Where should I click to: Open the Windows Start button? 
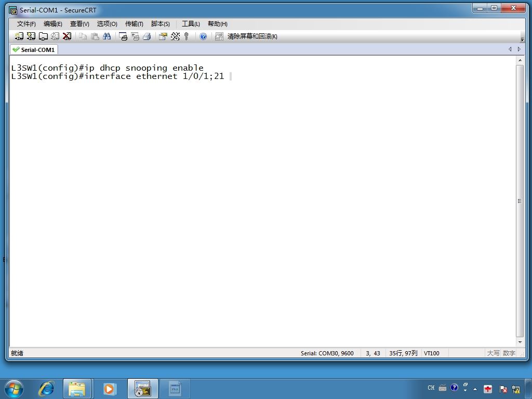[14, 389]
